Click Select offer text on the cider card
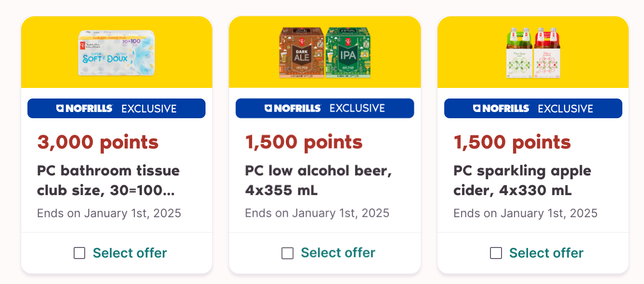The image size is (644, 284). 546,253
